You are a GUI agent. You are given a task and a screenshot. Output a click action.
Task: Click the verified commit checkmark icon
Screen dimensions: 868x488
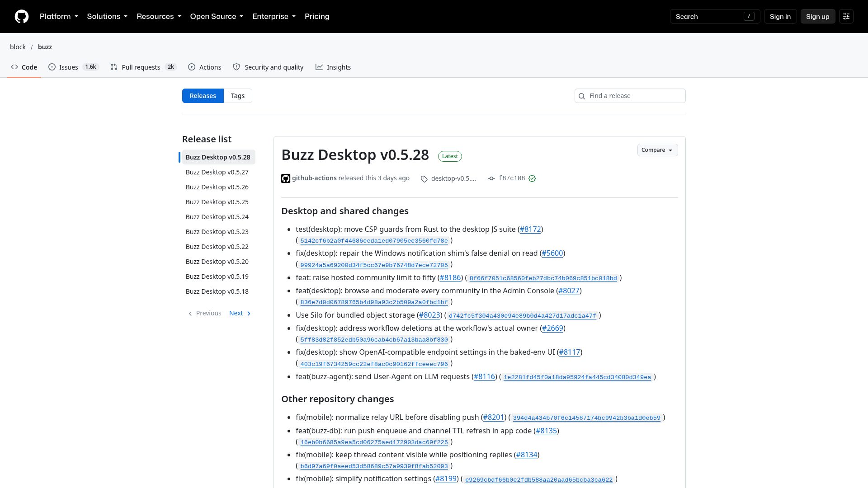[532, 178]
